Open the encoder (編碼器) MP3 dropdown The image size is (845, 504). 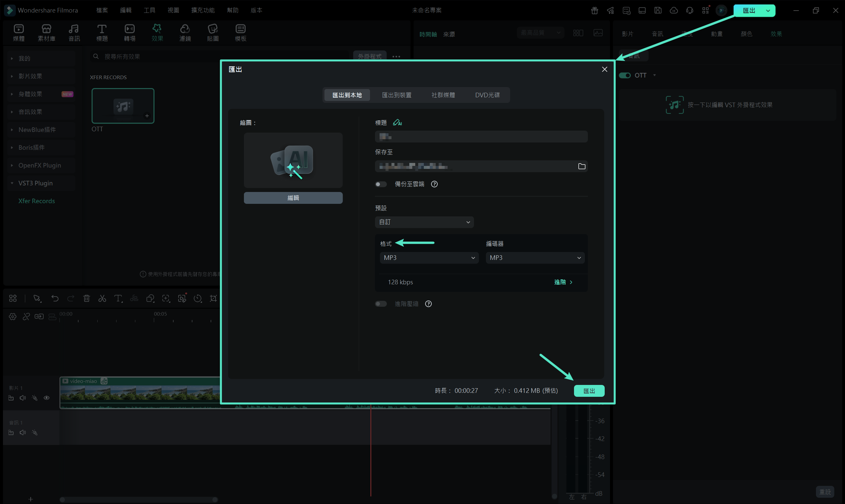tap(535, 258)
